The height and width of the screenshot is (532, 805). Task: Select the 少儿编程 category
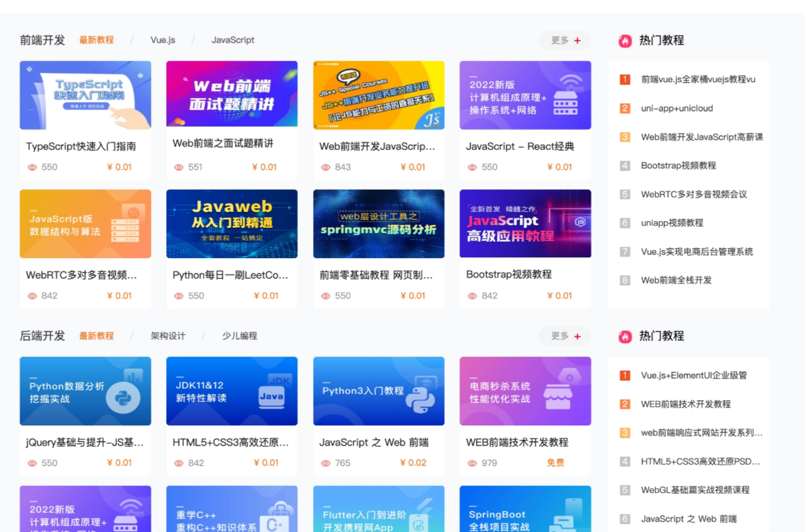240,336
